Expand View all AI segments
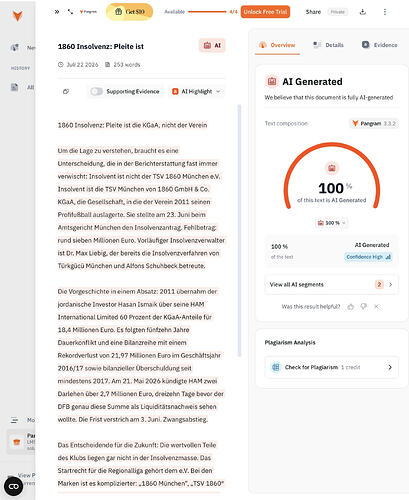This screenshot has height=500, width=409. coord(331,284)
